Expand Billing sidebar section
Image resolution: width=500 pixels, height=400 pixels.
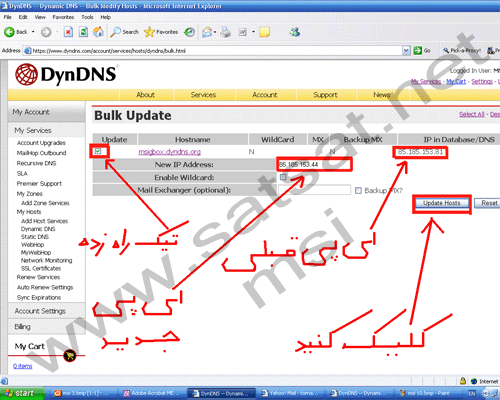(x=47, y=327)
